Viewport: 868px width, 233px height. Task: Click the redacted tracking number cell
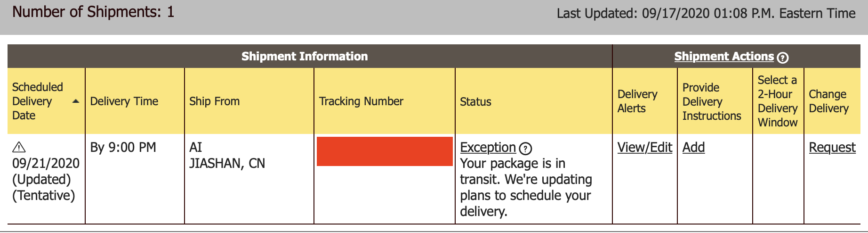[385, 151]
